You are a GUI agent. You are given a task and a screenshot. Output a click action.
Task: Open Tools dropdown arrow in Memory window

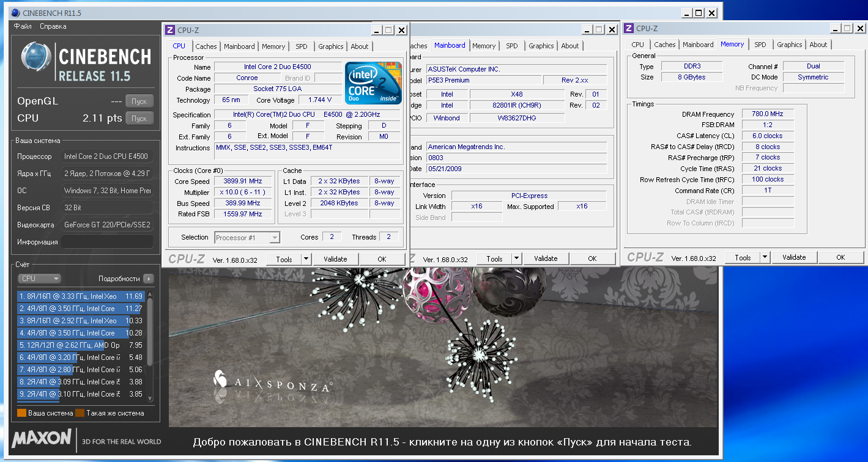(x=765, y=257)
